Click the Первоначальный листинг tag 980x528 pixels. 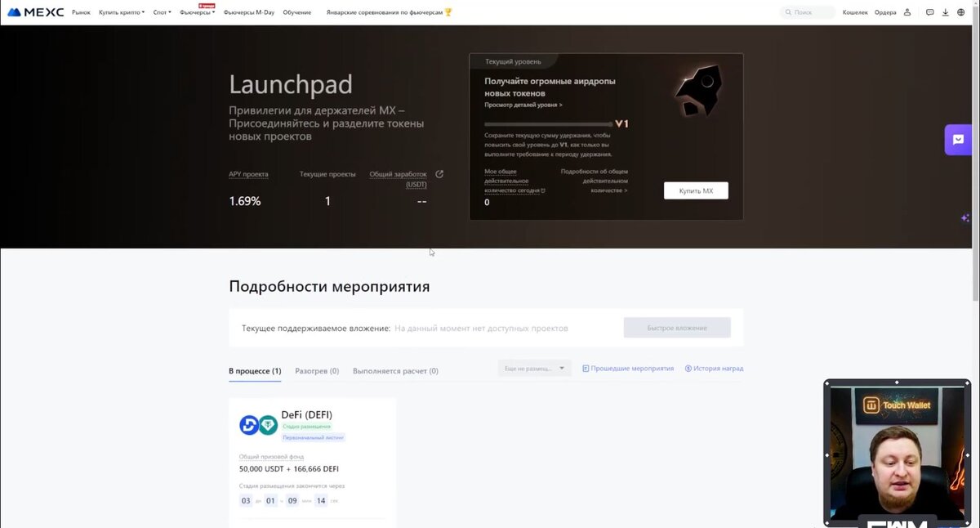coord(314,437)
